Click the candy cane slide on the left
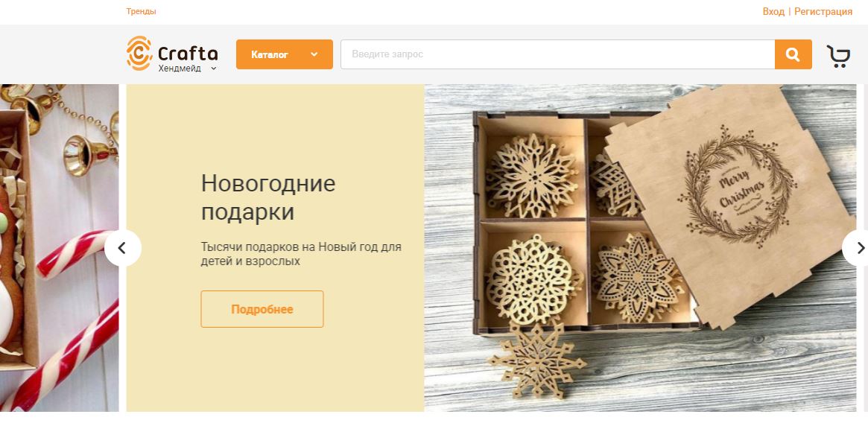 click(x=59, y=248)
